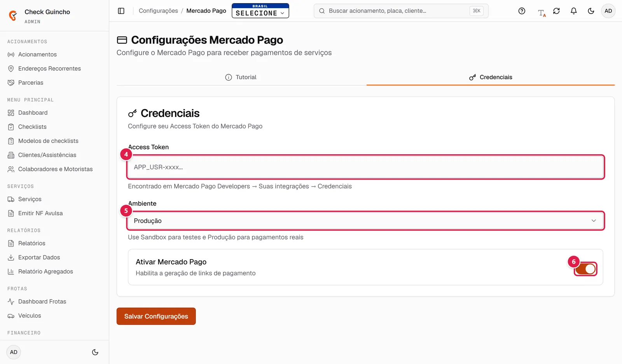622x364 pixels.
Task: Click the Buscar acionamento search box
Action: (401, 11)
